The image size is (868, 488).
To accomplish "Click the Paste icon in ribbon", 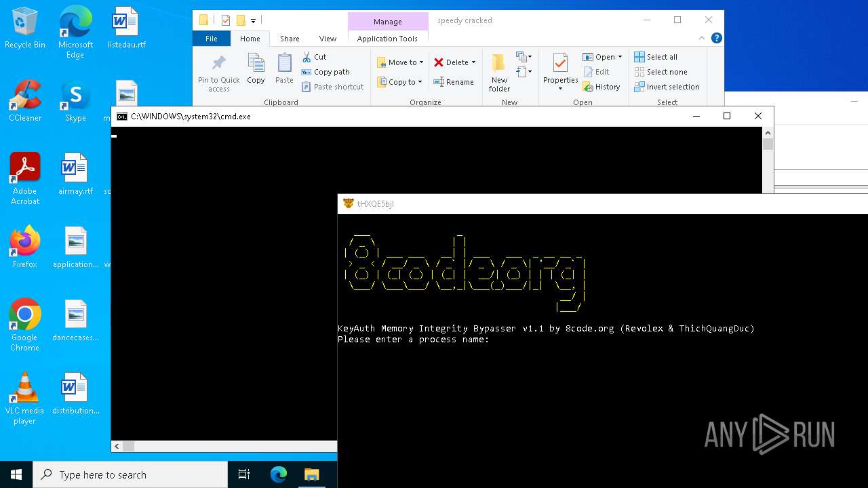I will tap(284, 68).
